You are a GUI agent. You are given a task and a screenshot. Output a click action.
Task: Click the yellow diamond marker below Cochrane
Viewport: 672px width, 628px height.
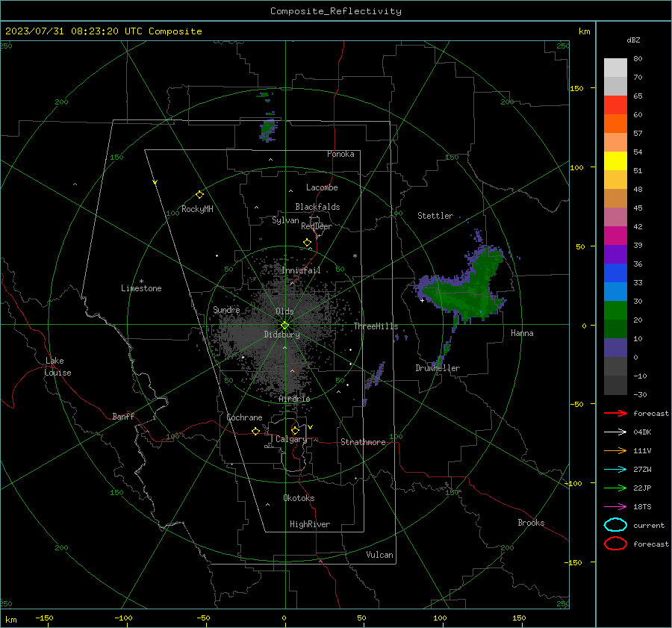coord(255,431)
